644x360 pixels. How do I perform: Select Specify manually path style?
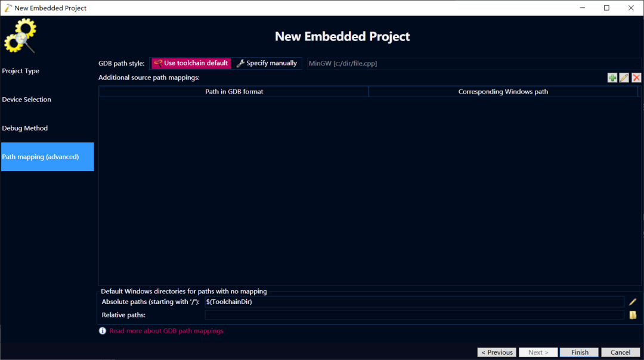pos(267,63)
